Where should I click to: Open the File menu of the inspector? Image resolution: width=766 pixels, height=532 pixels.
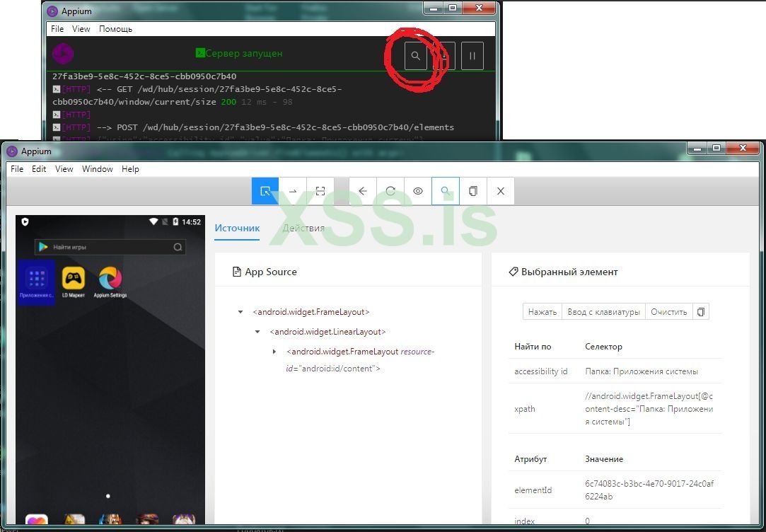pos(17,169)
